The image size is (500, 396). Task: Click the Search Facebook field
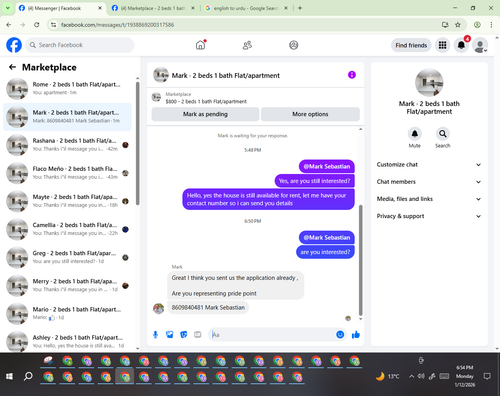(80, 45)
